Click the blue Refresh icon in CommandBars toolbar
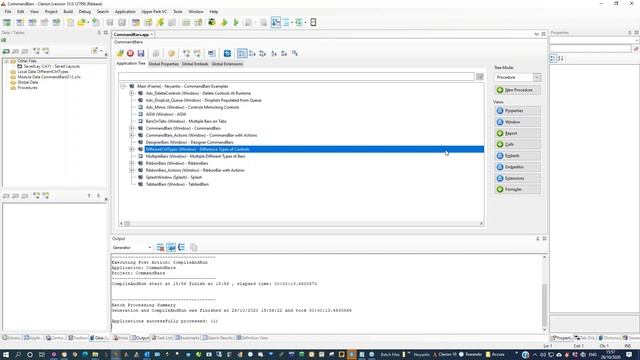Image resolution: width=640 pixels, height=360 pixels. [227, 53]
